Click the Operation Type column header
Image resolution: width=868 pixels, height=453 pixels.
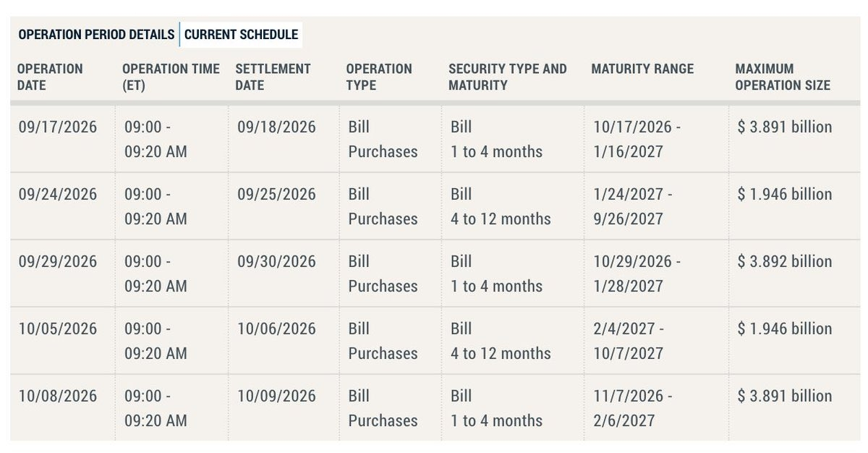point(379,77)
